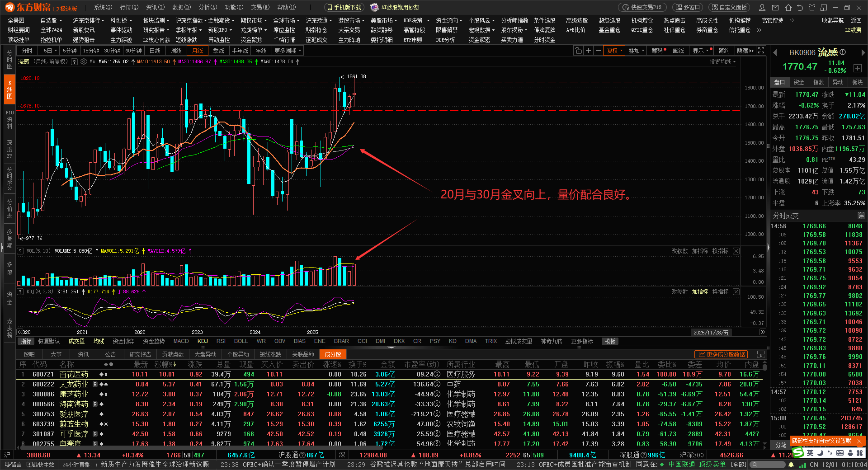868x470 pixels.
Task: Zoom in chart with plus icon
Action: tap(588, 51)
